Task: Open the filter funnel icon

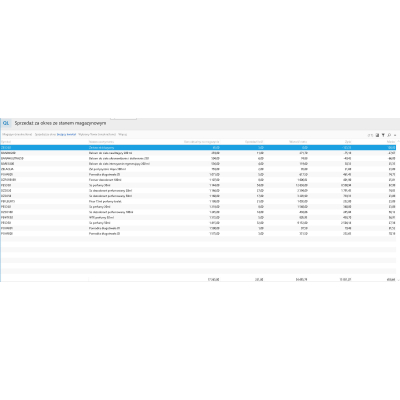Action: [x=383, y=135]
